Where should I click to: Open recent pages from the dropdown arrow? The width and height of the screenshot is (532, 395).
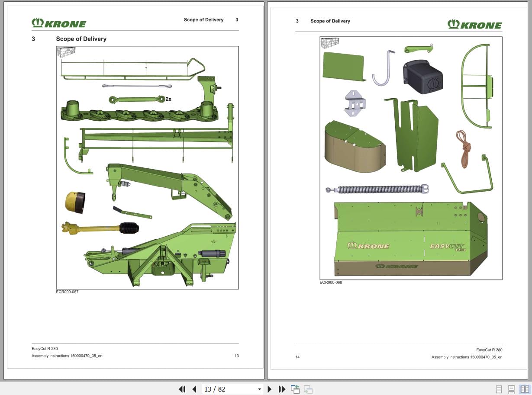click(x=259, y=389)
